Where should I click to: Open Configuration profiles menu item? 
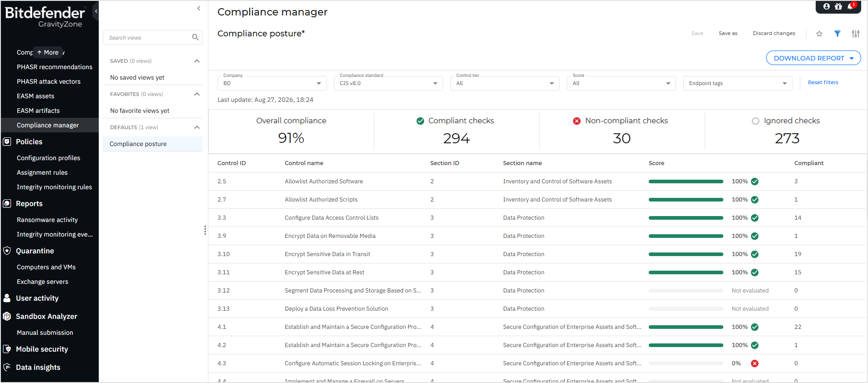[48, 158]
